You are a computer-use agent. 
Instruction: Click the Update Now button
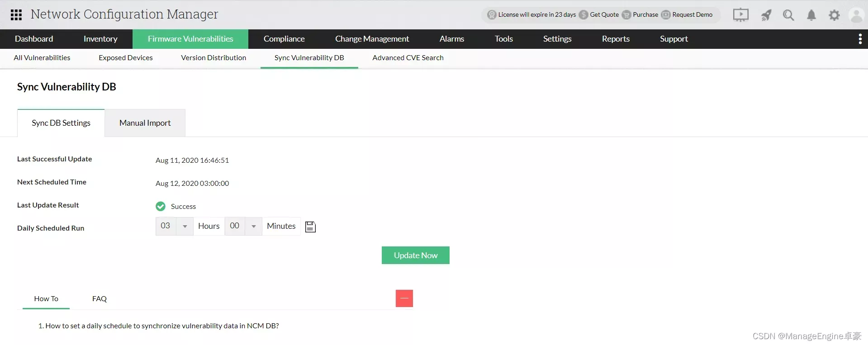(x=416, y=255)
